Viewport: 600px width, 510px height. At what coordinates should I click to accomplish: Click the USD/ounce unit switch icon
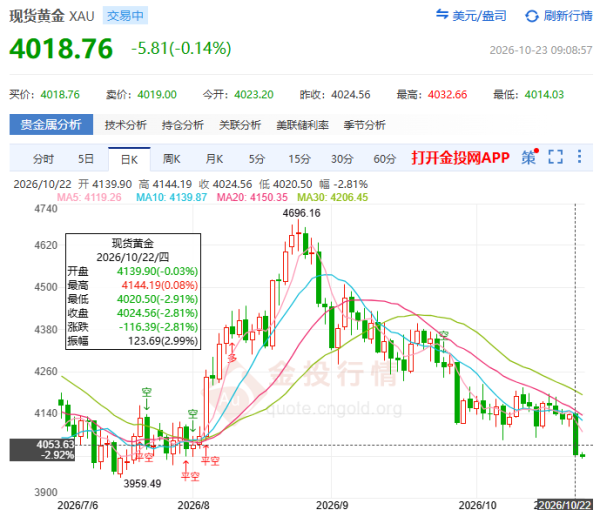click(x=442, y=15)
